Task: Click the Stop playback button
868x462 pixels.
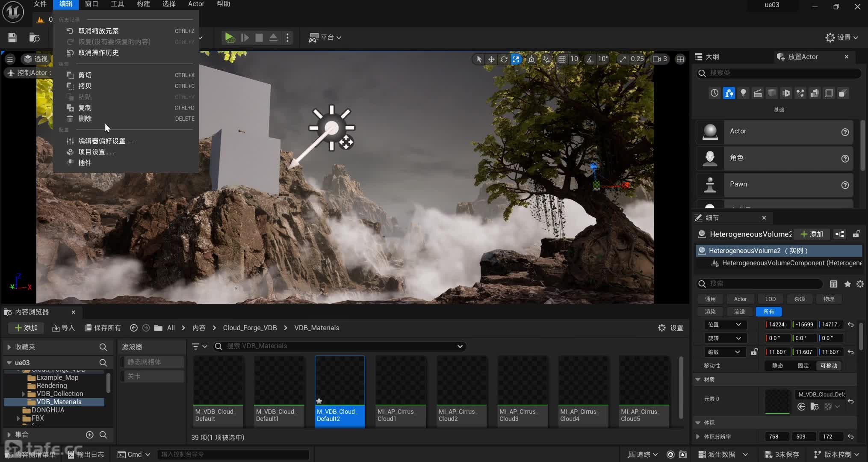Action: [x=259, y=38]
